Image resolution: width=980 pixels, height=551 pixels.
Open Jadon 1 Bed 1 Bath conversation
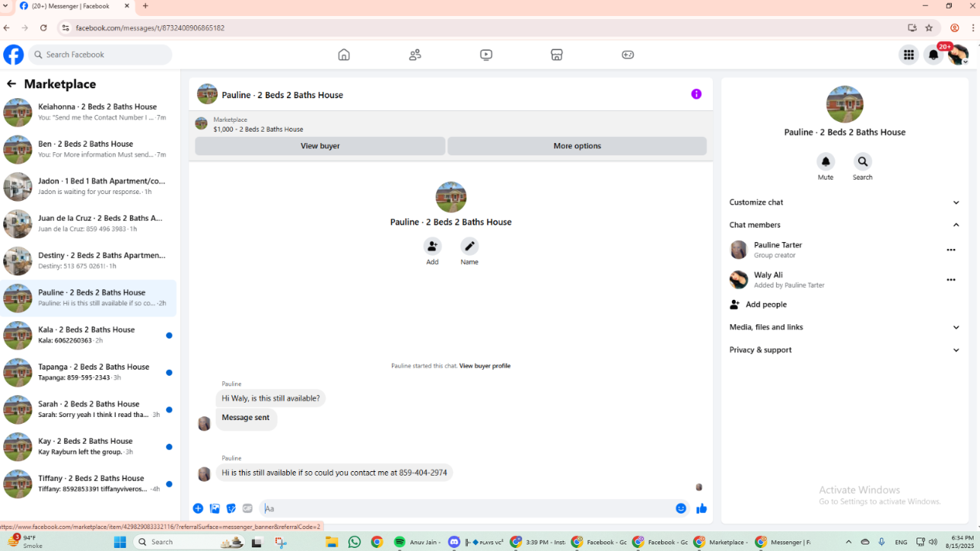(x=88, y=186)
